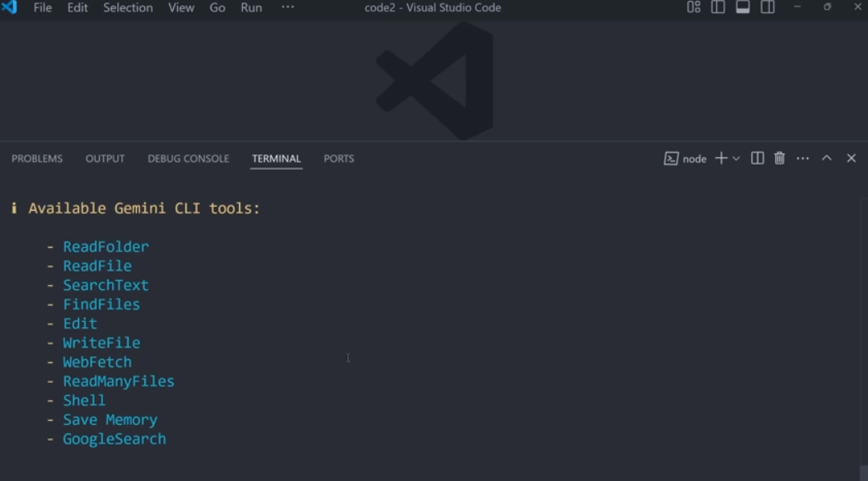
Task: Open the Run menu
Action: (x=251, y=7)
